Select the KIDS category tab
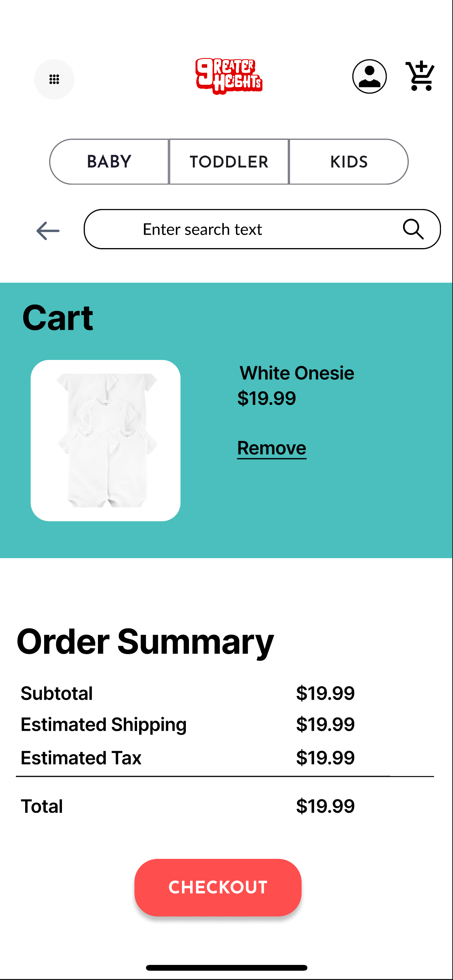 click(x=349, y=161)
